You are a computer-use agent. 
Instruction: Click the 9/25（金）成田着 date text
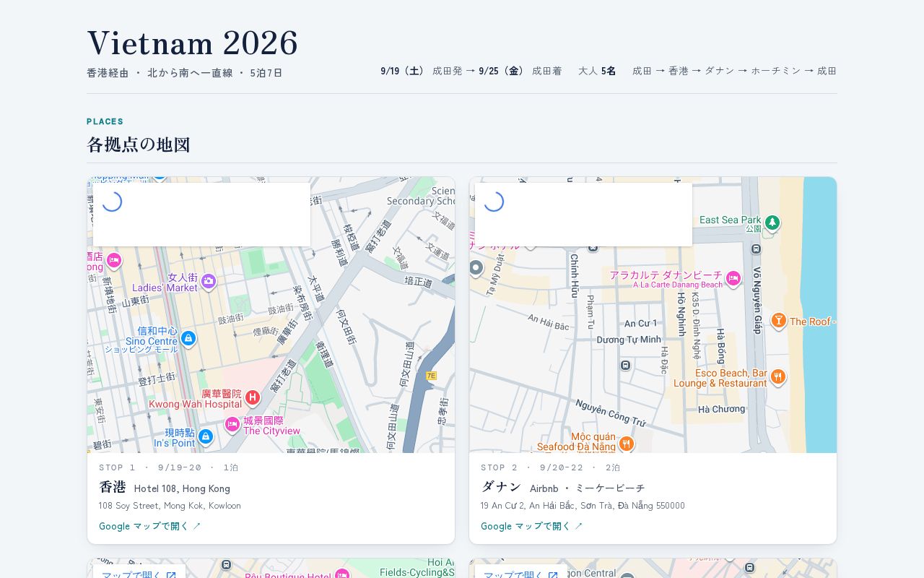coord(520,71)
